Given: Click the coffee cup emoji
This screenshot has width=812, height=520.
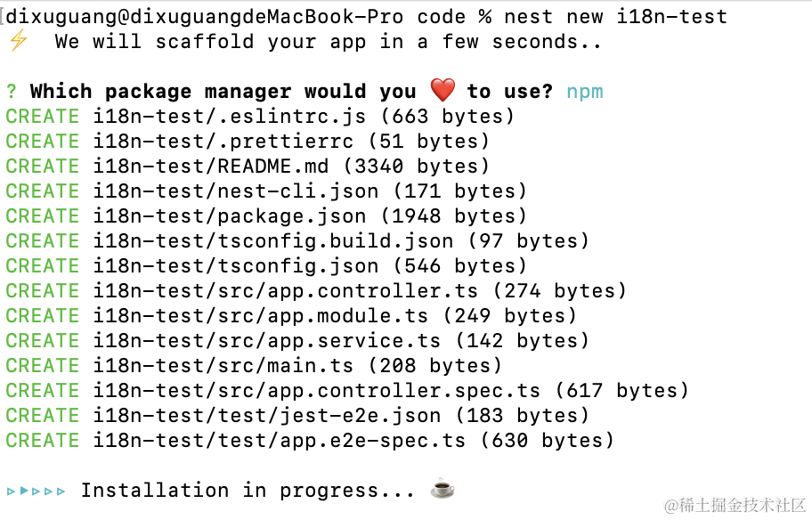Looking at the screenshot, I should pos(443,490).
